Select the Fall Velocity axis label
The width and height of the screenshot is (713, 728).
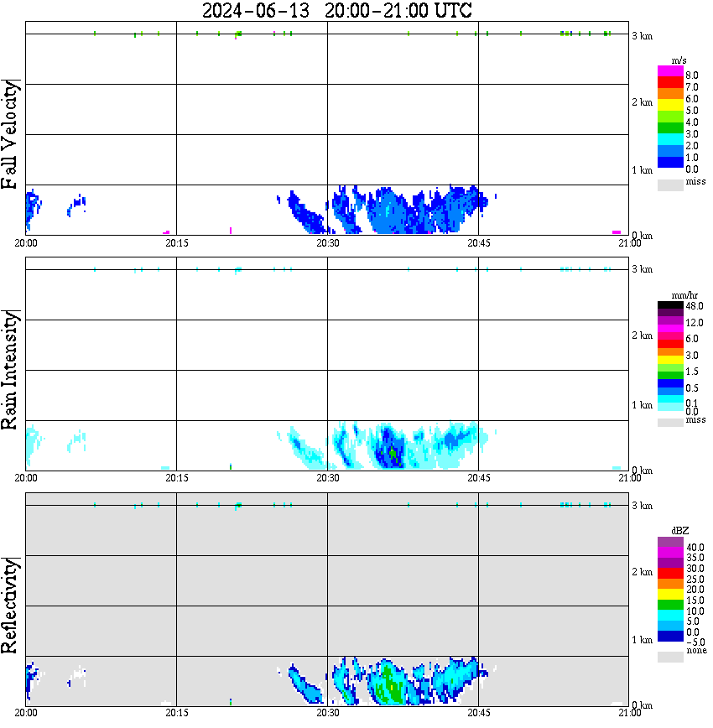click(x=10, y=134)
